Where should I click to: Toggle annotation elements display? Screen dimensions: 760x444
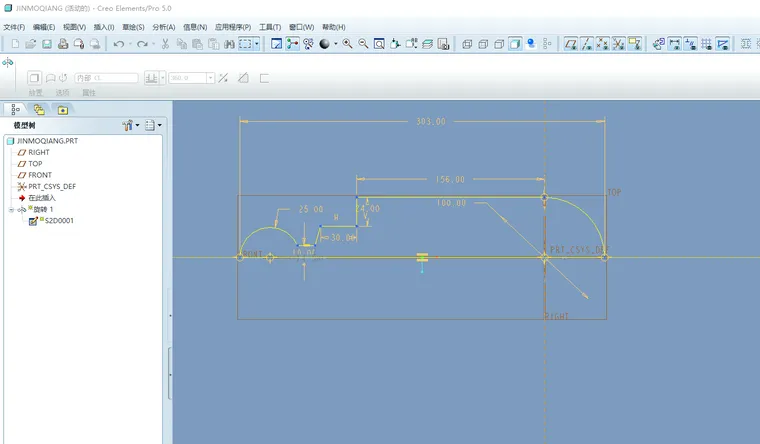634,44
